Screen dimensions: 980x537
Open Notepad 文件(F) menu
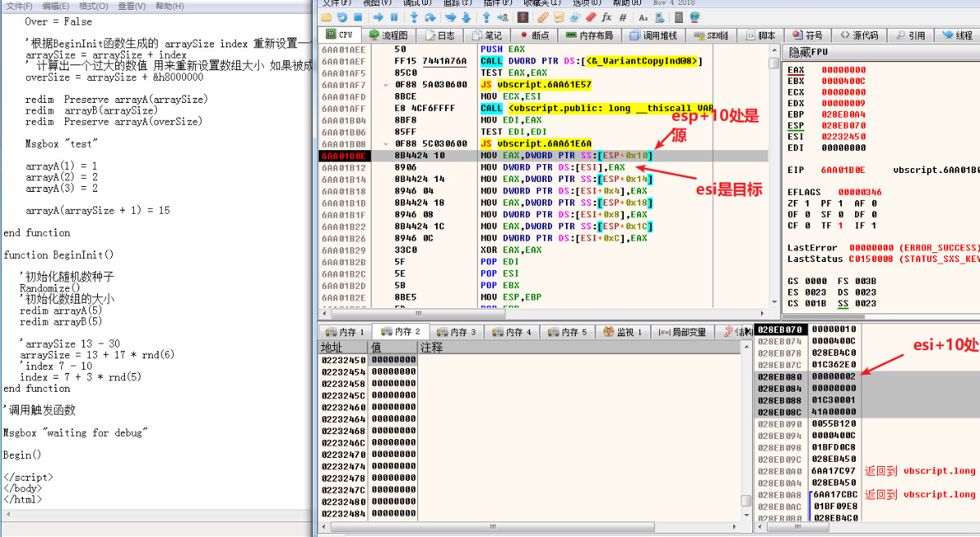(19, 6)
